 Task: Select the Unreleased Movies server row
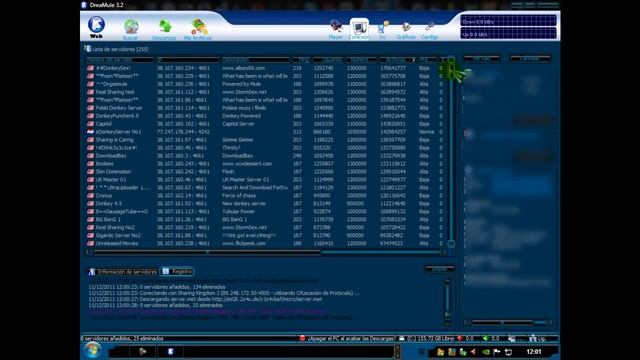point(265,243)
